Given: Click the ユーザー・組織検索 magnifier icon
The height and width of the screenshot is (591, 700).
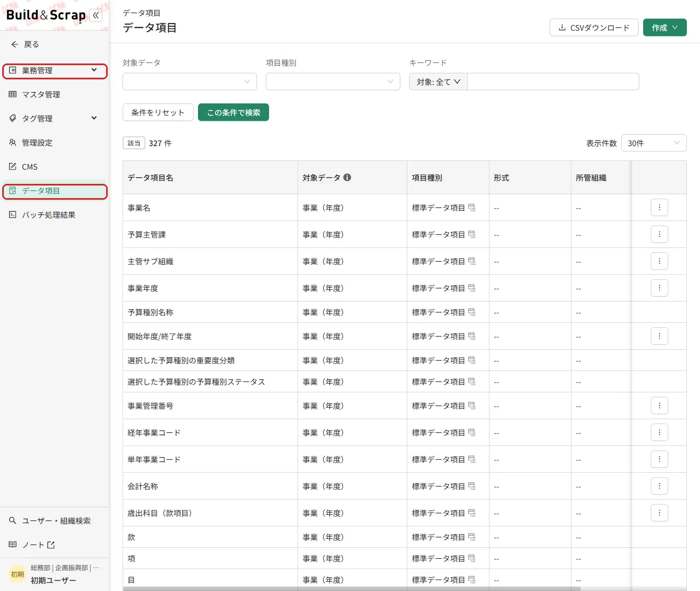Looking at the screenshot, I should (13, 520).
